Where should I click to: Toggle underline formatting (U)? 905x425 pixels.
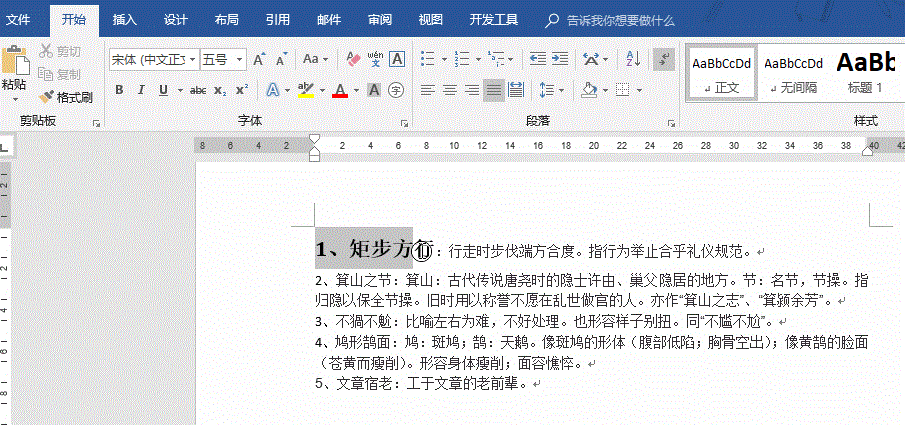coord(163,90)
